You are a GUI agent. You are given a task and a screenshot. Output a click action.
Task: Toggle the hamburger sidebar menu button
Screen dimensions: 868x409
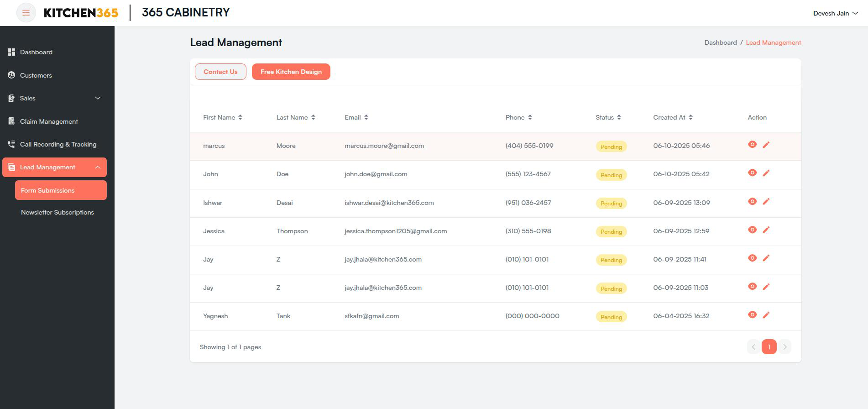26,13
